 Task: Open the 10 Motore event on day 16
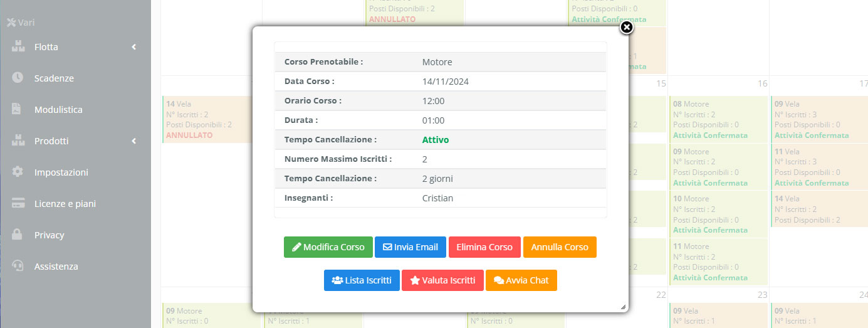click(x=719, y=214)
